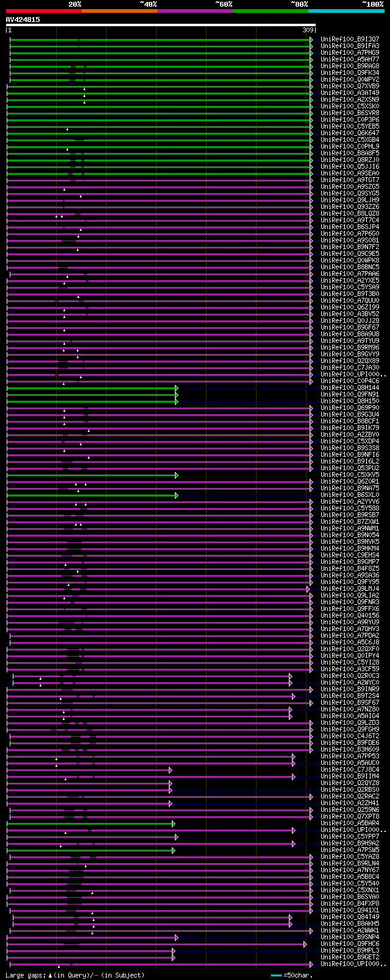View hit UniRef100_A7QUU0

point(350,301)
